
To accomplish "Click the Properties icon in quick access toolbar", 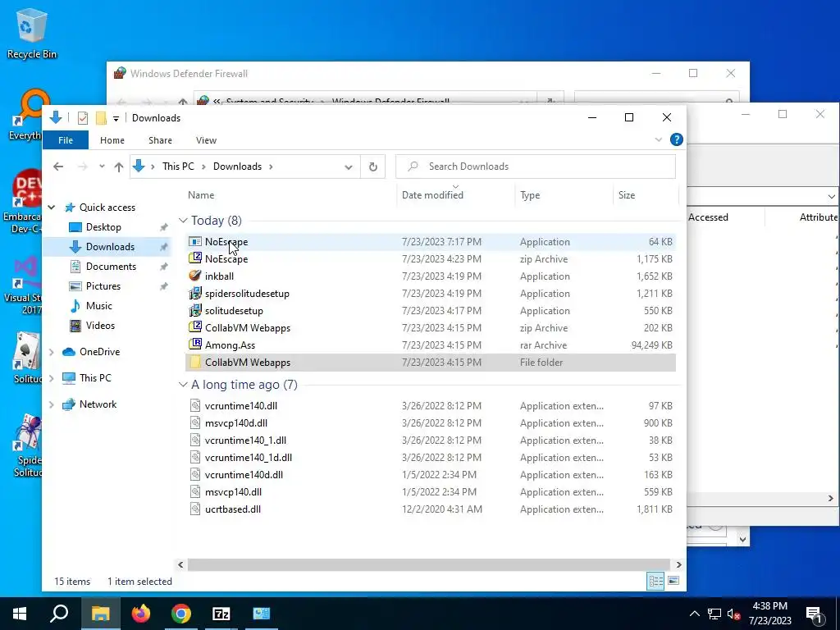I will click(83, 118).
